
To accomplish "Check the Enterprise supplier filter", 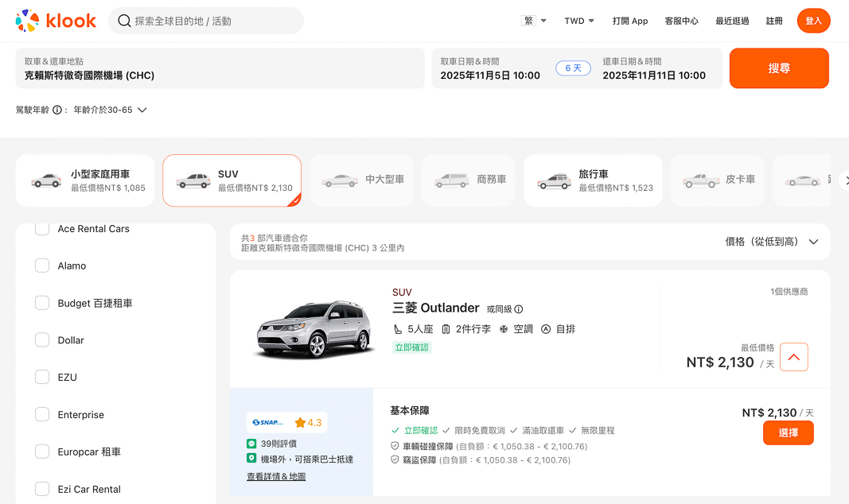I will coord(42,414).
